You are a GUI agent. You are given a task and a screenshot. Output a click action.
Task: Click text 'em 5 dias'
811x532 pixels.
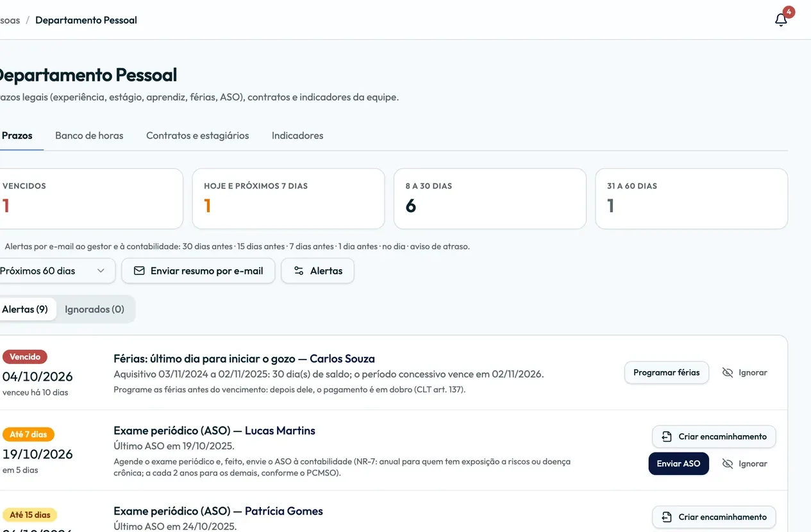tap(21, 470)
